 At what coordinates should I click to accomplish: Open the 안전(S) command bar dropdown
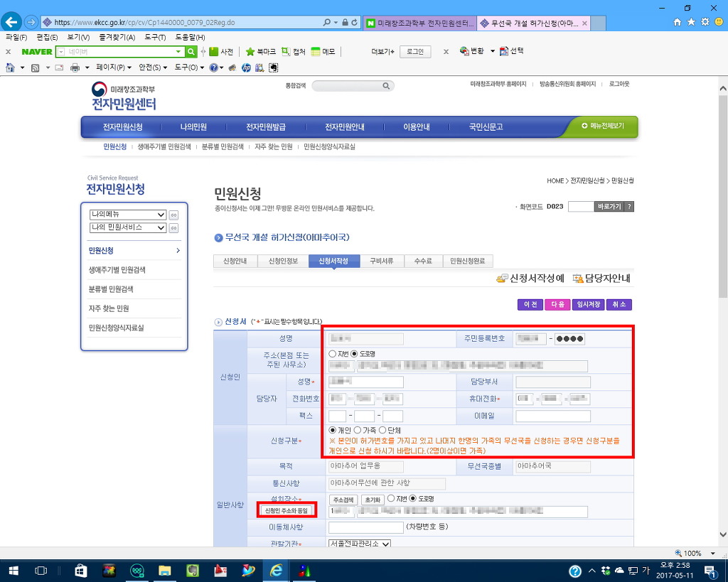tap(153, 68)
